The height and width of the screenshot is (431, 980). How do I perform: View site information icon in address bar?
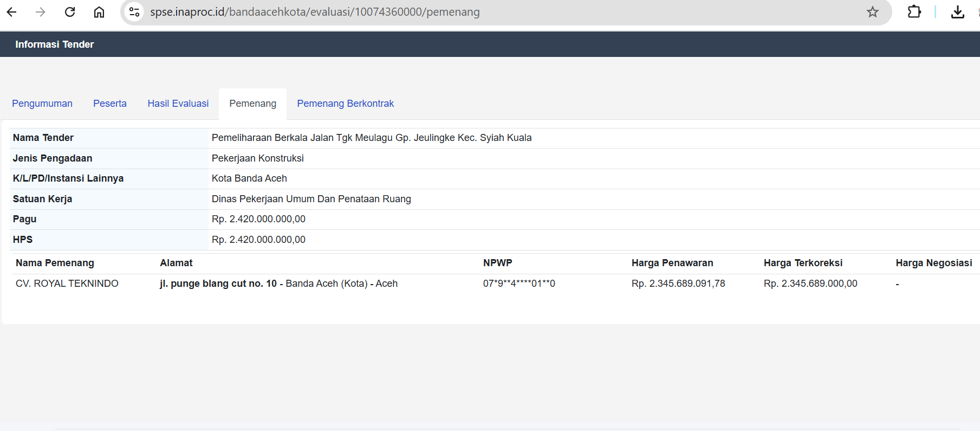tap(134, 12)
